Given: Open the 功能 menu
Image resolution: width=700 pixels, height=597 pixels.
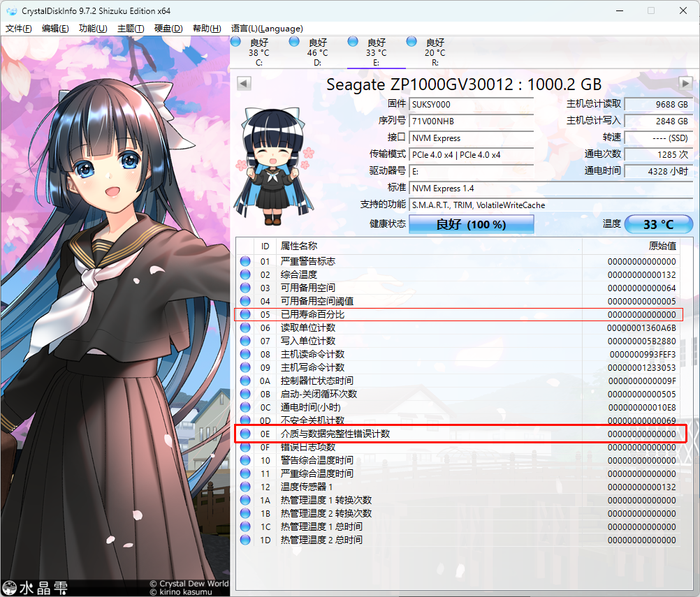Looking at the screenshot, I should point(92,29).
